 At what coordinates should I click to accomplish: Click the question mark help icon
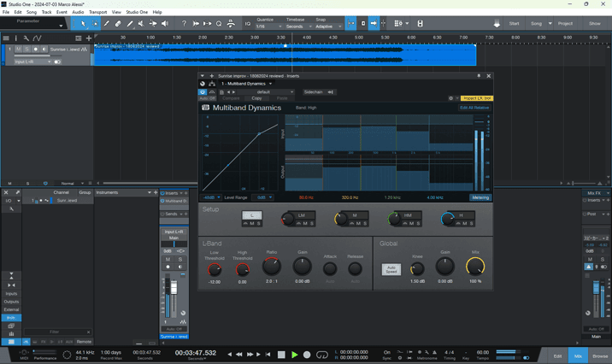pyautogui.click(x=184, y=23)
